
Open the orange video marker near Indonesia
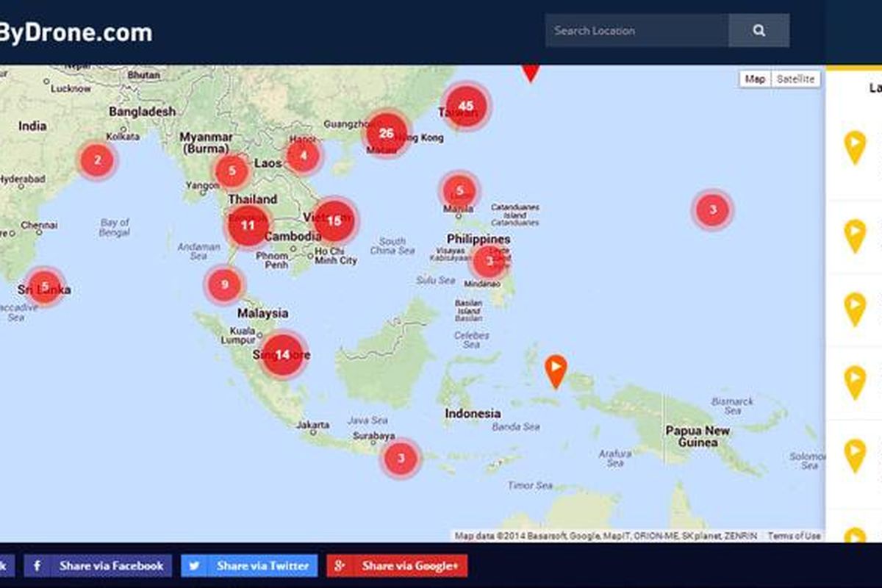coord(556,370)
